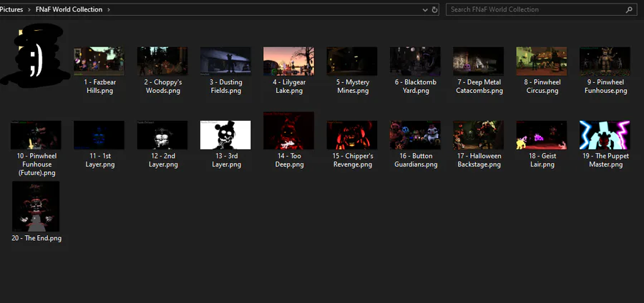
Task: Open the address bar history dropdown
Action: click(x=425, y=10)
